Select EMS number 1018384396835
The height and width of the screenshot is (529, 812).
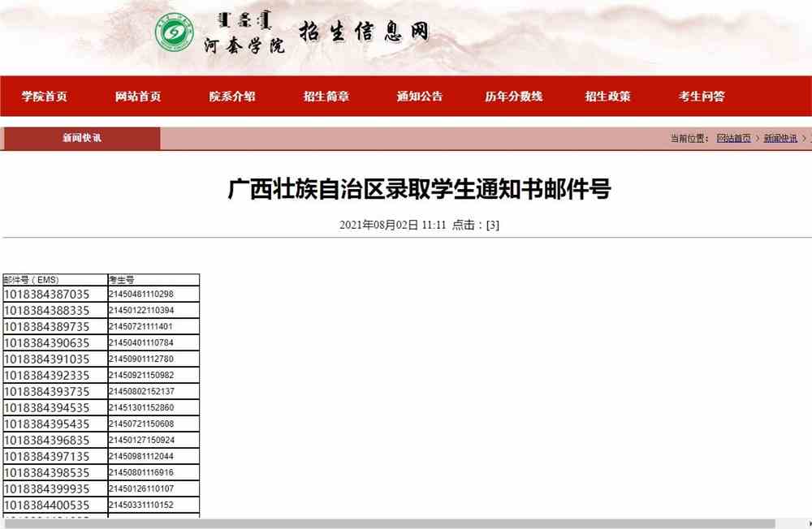tap(46, 441)
